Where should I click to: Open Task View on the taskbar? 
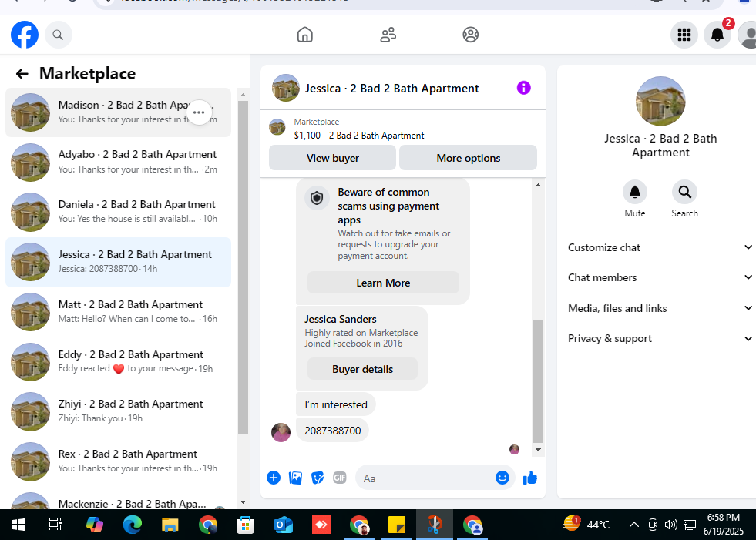(x=55, y=525)
